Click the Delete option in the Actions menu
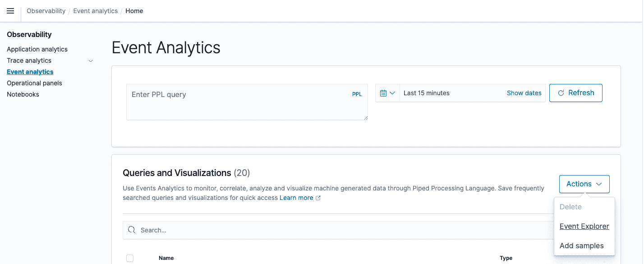 tap(570, 207)
